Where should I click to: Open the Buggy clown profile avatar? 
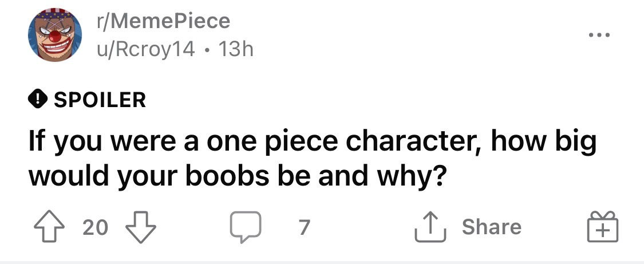point(55,35)
